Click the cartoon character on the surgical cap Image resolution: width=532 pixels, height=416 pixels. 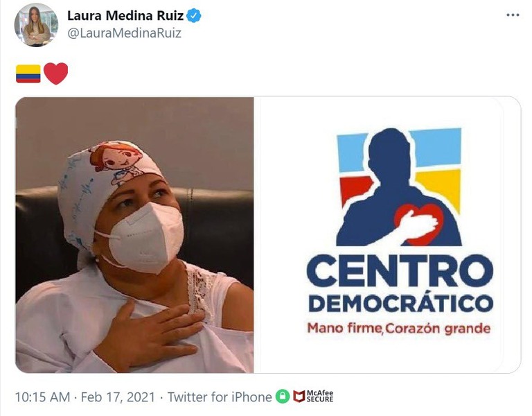click(x=116, y=161)
